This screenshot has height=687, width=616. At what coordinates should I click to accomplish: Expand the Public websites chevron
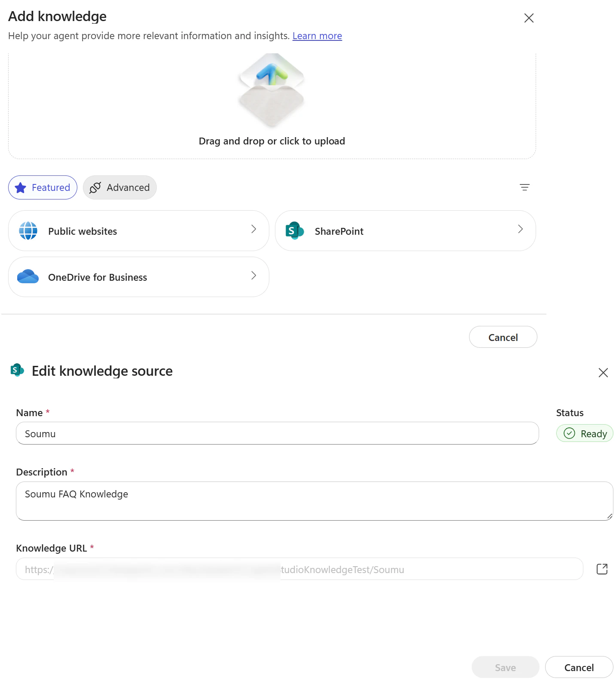click(254, 229)
